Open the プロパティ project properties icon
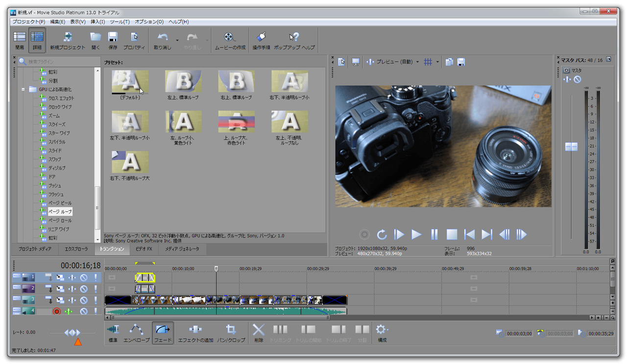 click(x=134, y=40)
